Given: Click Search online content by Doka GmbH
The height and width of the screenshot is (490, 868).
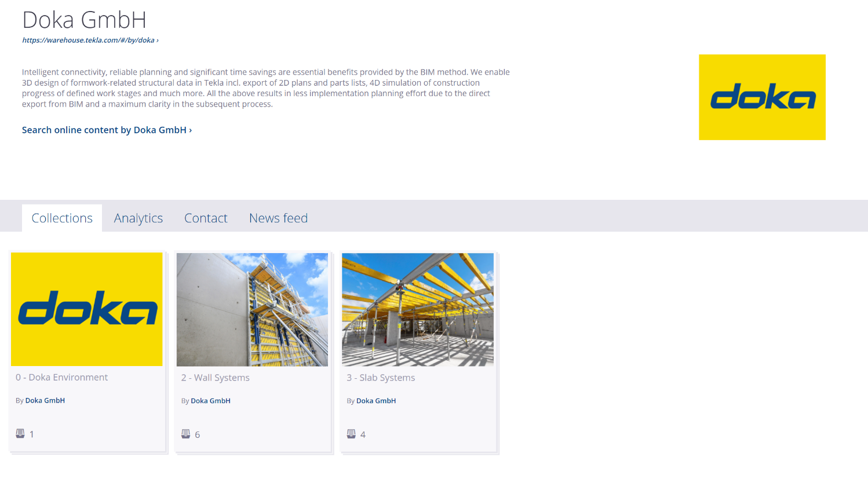Looking at the screenshot, I should click(107, 130).
